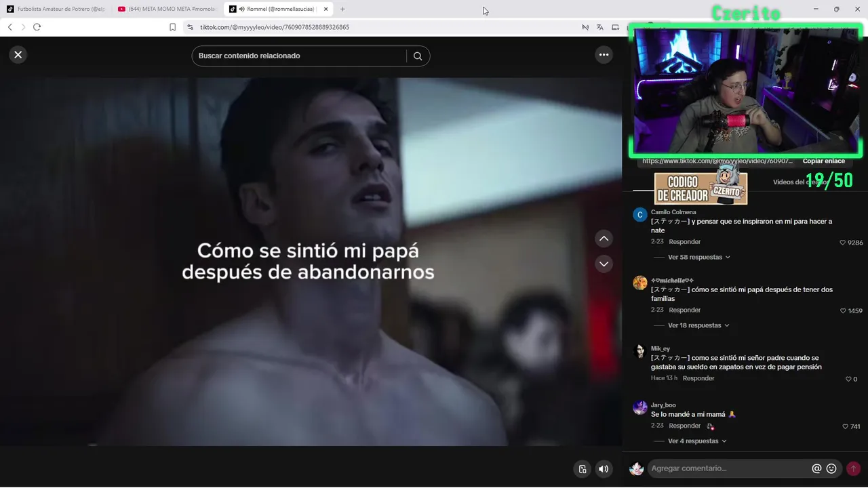Screen dimensions: 868x488
Task: Open the emoji picker in comment box
Action: (831, 468)
